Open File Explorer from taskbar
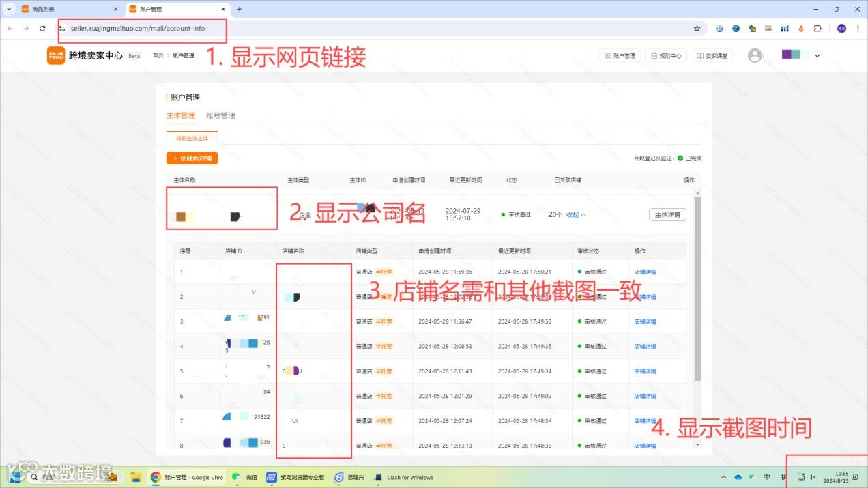The width and height of the screenshot is (868, 488). (x=135, y=477)
